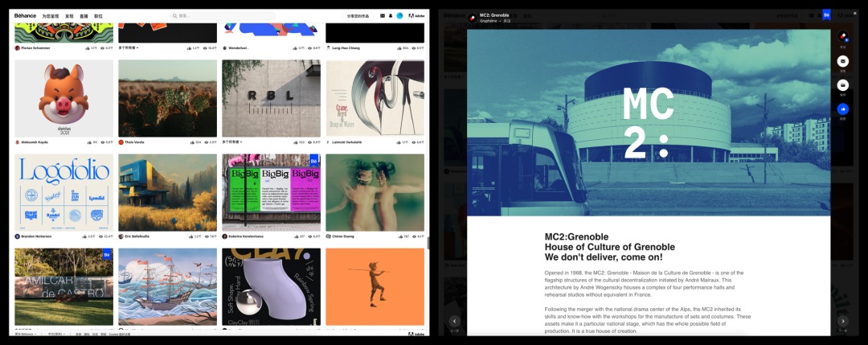
Task: Click the Chiron Duong author avatar
Action: coord(328,236)
